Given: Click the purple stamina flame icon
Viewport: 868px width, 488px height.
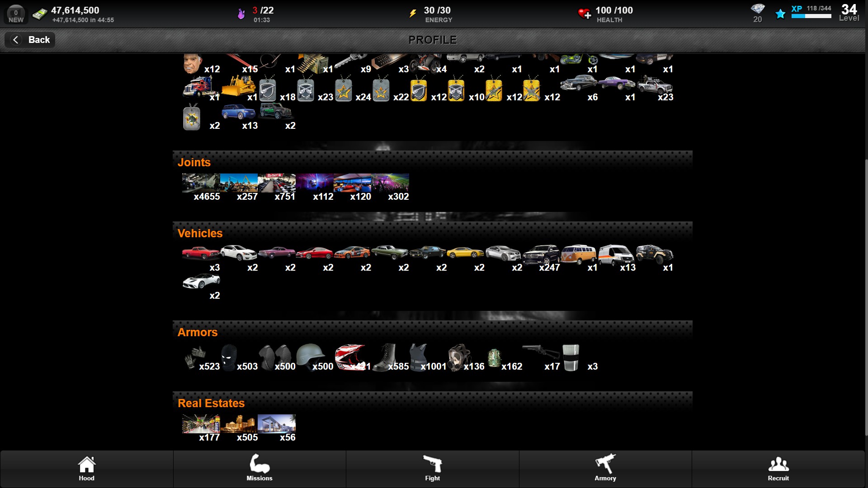Looking at the screenshot, I should [x=241, y=14].
